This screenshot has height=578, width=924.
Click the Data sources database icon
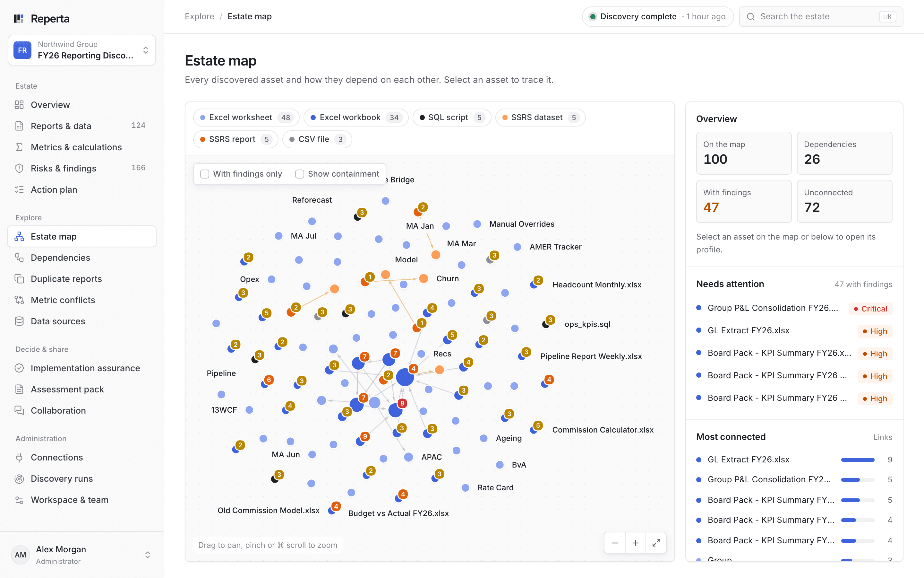19,321
